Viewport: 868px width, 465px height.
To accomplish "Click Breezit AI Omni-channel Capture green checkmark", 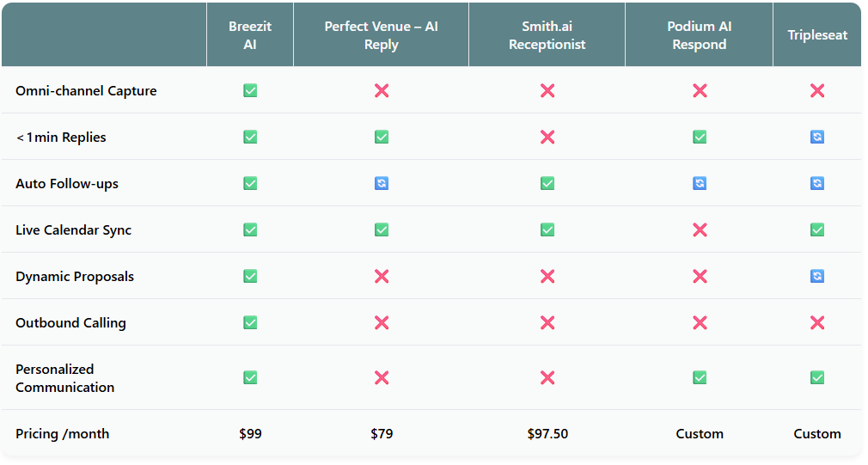I will (250, 90).
